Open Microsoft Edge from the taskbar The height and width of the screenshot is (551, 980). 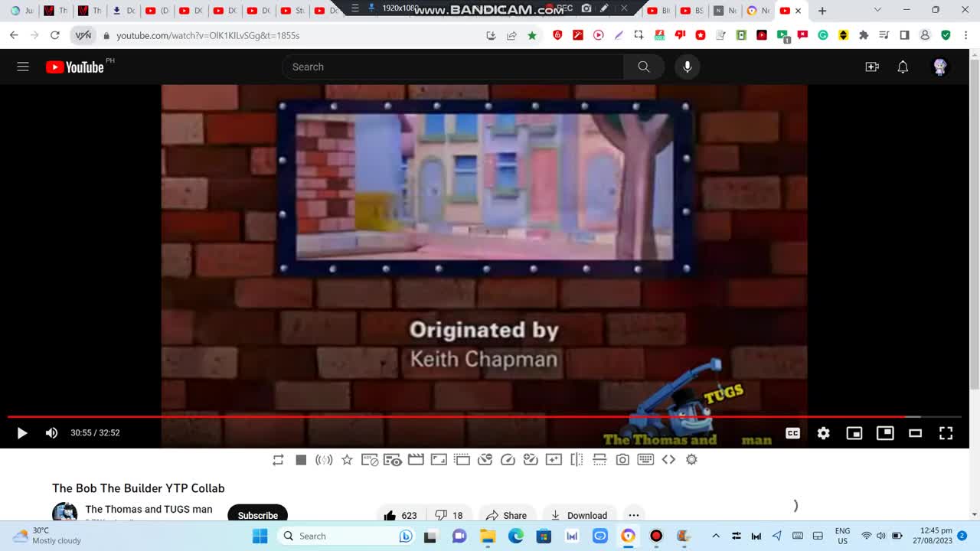point(516,536)
